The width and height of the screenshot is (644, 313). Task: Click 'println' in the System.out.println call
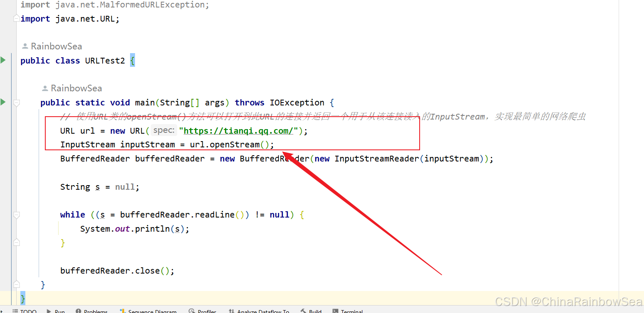coord(152,229)
